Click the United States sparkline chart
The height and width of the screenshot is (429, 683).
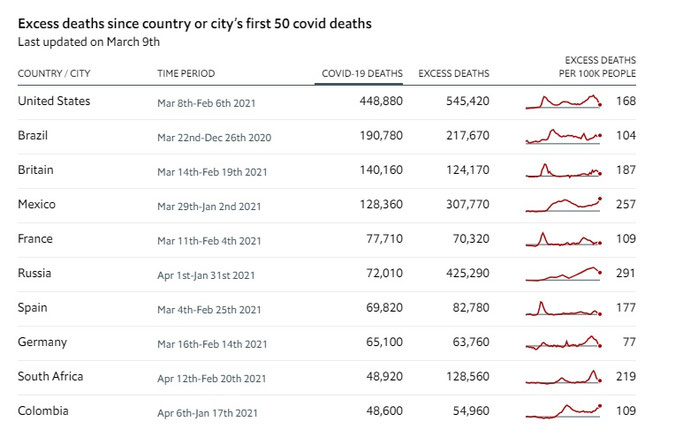(x=564, y=101)
